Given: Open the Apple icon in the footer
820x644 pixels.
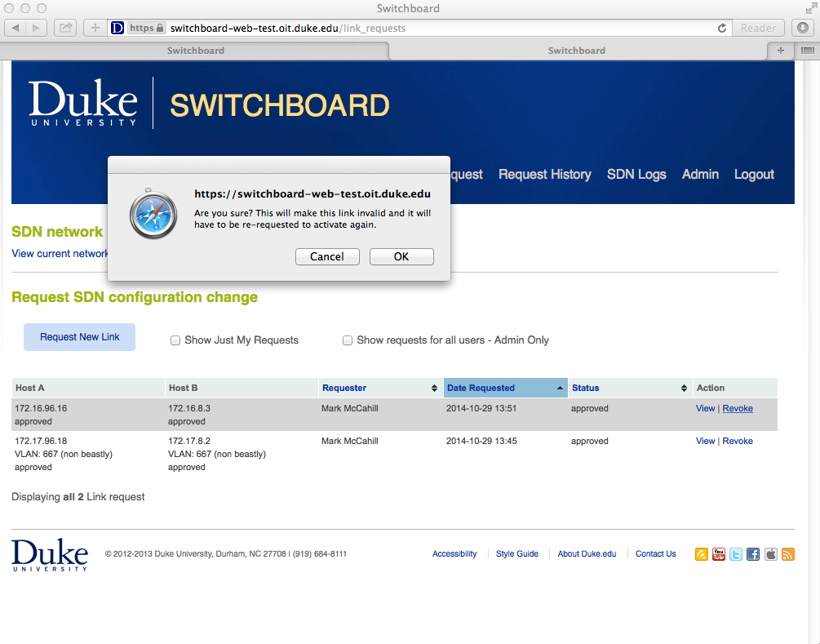Looking at the screenshot, I should coord(771,554).
